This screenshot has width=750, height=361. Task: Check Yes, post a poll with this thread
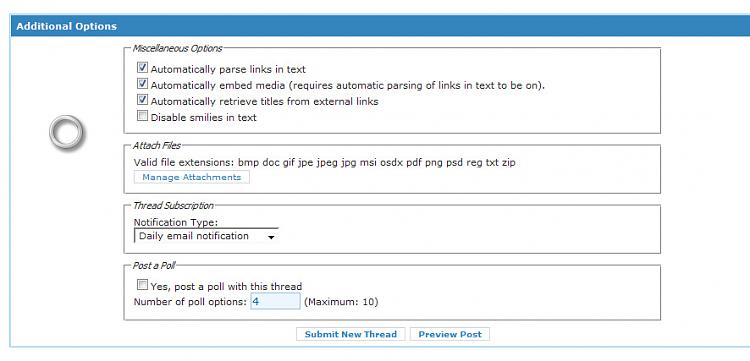[142, 285]
